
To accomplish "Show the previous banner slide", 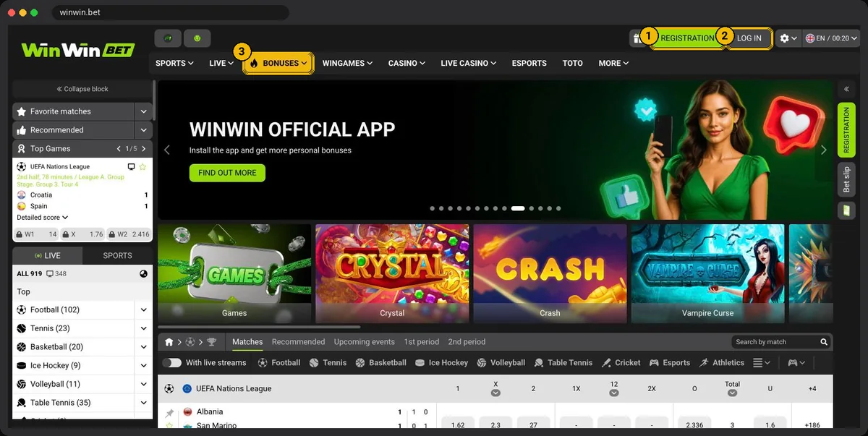I will (167, 150).
